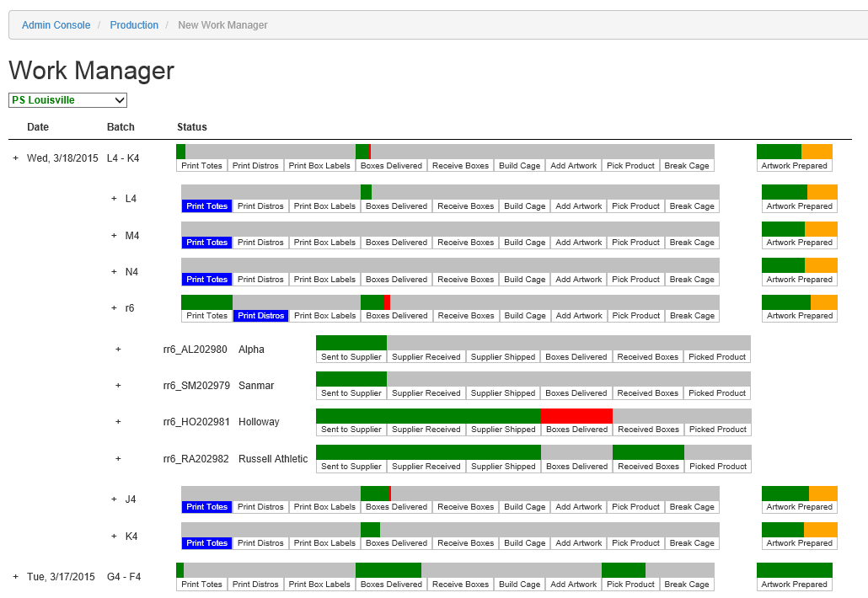Viewport: 868px width, 598px height.
Task: Select Build Cage step in N4 row
Action: [524, 280]
